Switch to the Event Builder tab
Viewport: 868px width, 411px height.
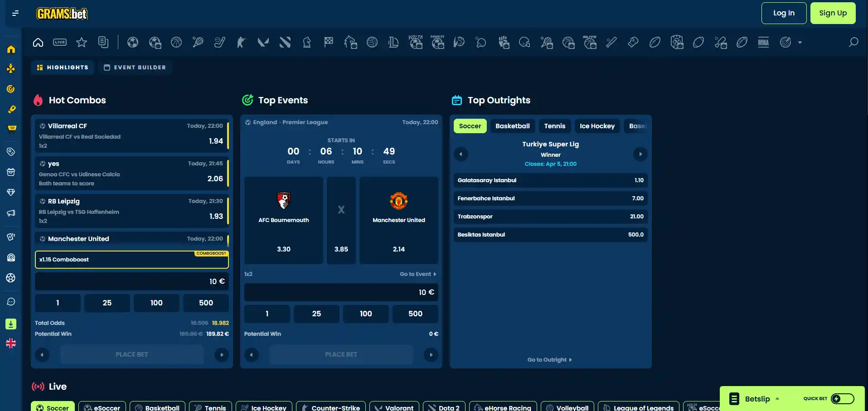[135, 68]
